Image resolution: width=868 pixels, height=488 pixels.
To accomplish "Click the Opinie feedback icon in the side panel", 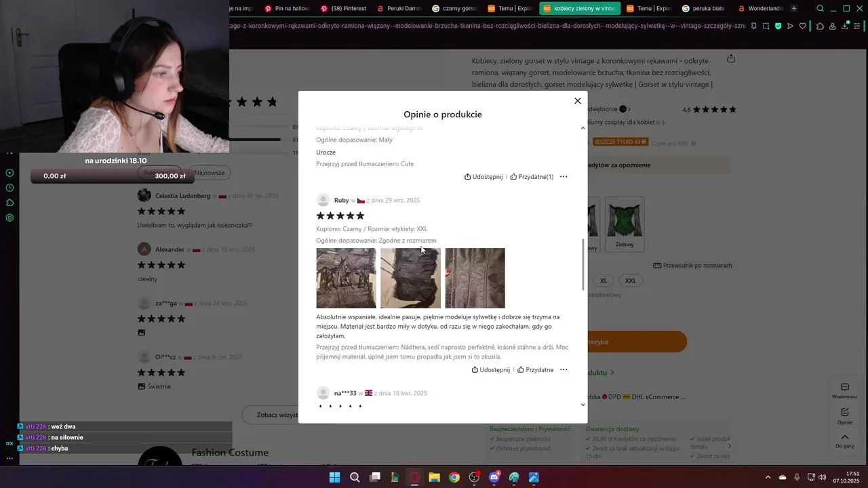I will [845, 416].
